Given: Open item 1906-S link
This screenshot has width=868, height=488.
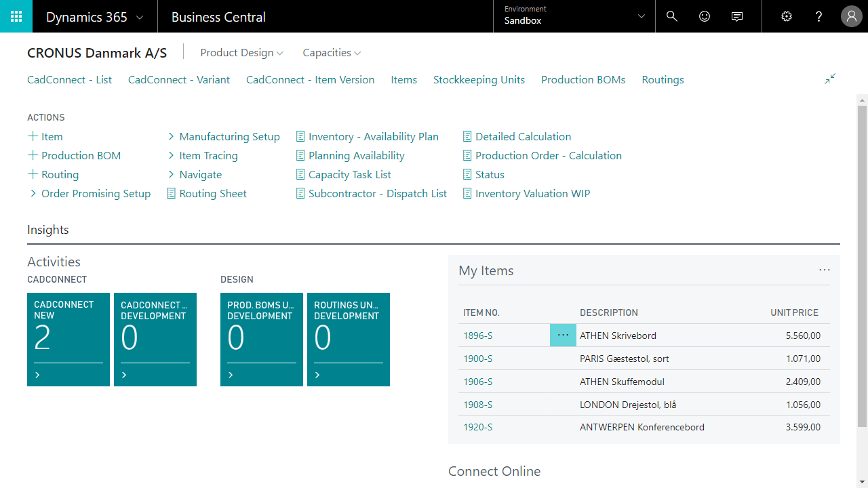Looking at the screenshot, I should (x=477, y=382).
